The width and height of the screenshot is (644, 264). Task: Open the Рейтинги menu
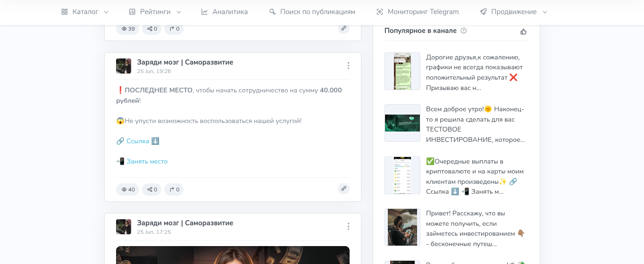click(x=155, y=12)
